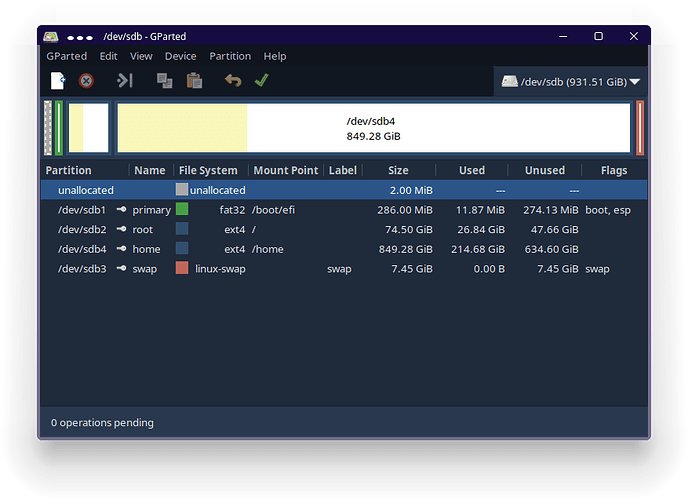Click the Resize/Move partition toolbar icon
Viewport: 688px width, 500px height.
coord(125,81)
